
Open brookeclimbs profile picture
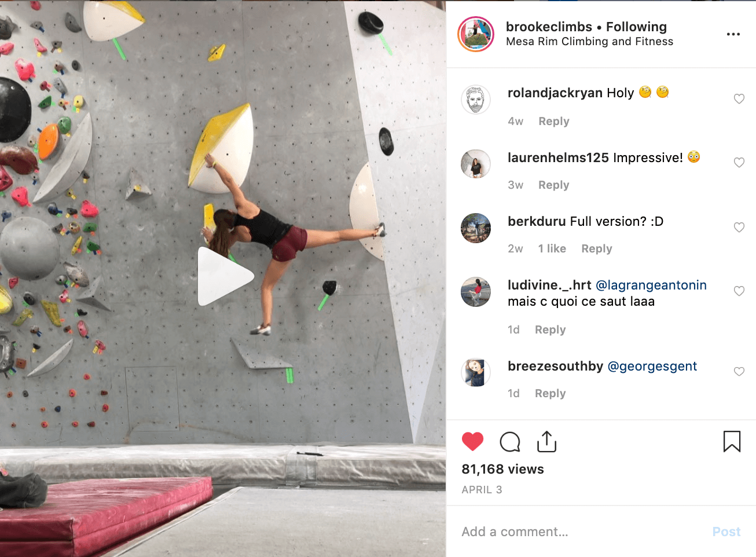[x=476, y=34]
